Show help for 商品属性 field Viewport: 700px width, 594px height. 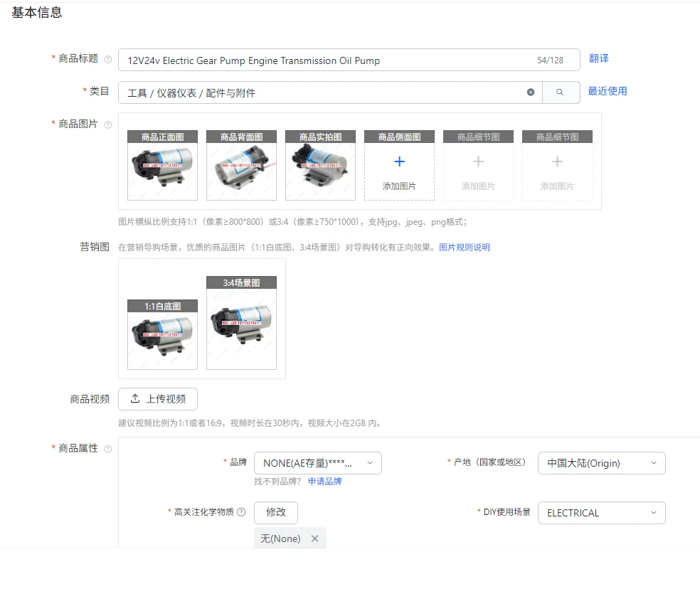(110, 449)
